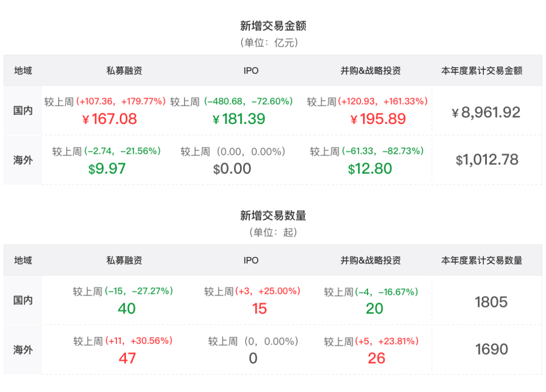Select overseas private financing count 47
The height and width of the screenshot is (392, 546).
127,358
